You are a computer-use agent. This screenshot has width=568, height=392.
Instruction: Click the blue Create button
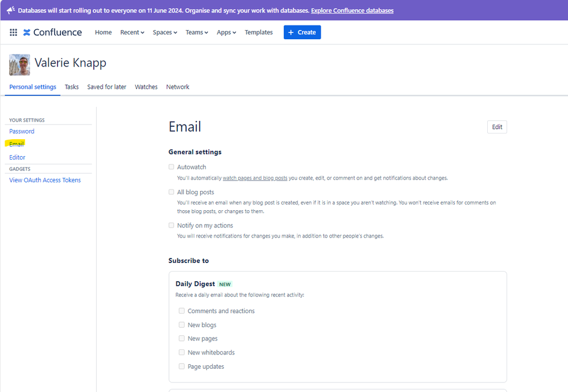[x=302, y=32]
